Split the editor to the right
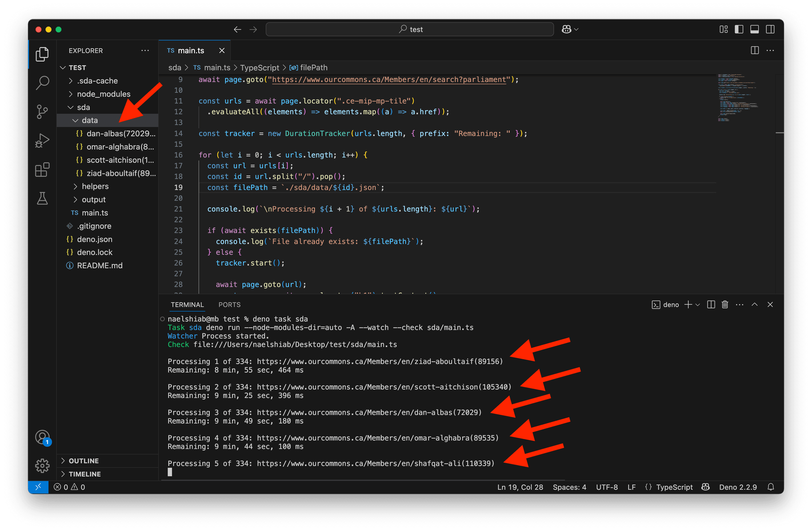The image size is (812, 531). [755, 50]
